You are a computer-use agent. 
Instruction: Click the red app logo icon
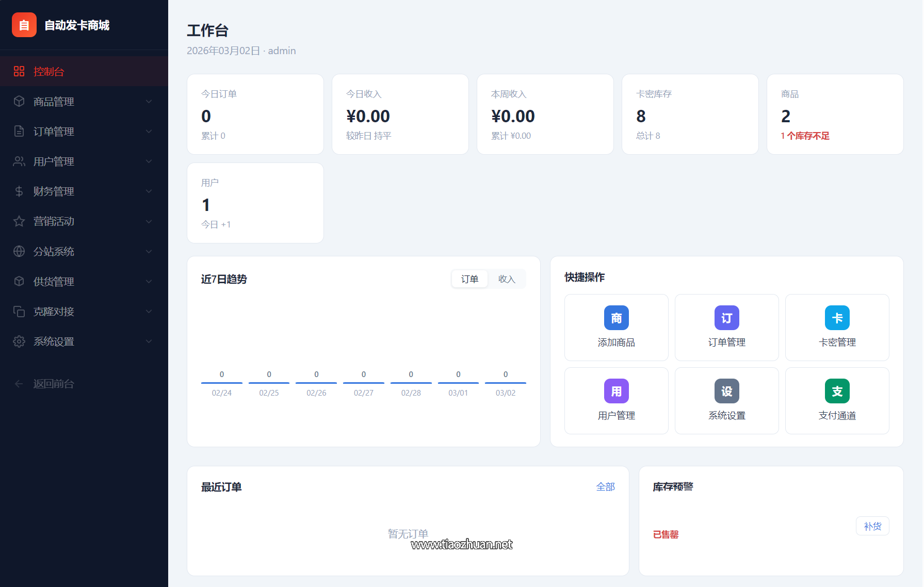click(24, 25)
